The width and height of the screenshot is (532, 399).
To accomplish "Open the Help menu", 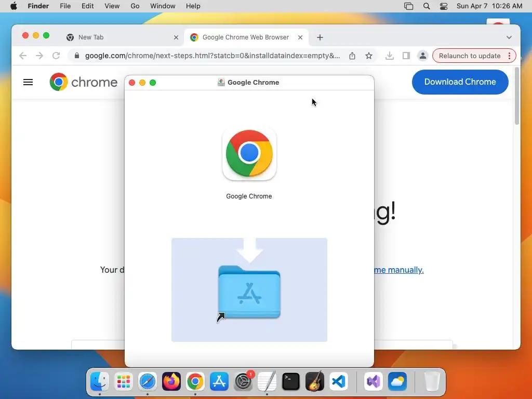I will coord(193,6).
